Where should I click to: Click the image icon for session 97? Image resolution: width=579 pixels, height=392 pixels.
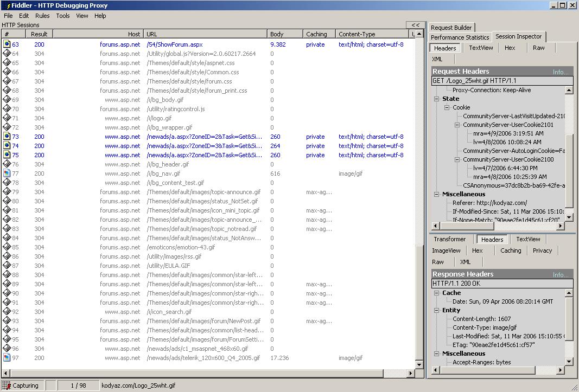[7, 358]
